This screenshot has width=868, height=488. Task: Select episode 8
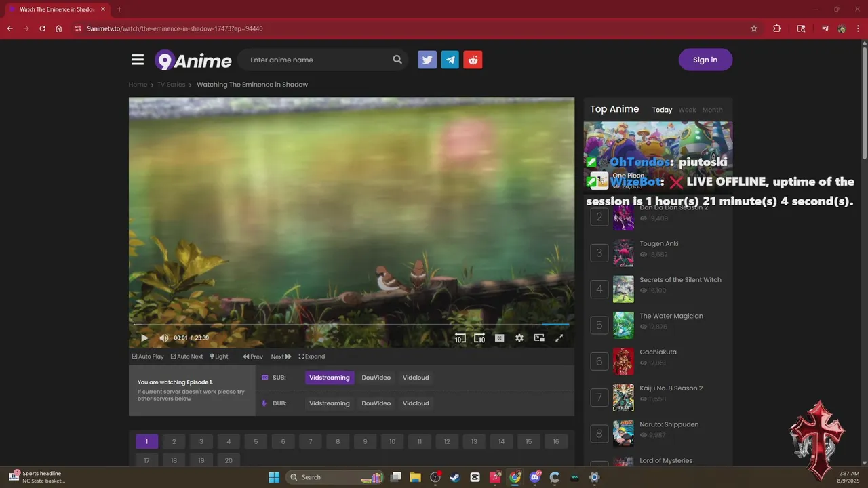pos(338,441)
